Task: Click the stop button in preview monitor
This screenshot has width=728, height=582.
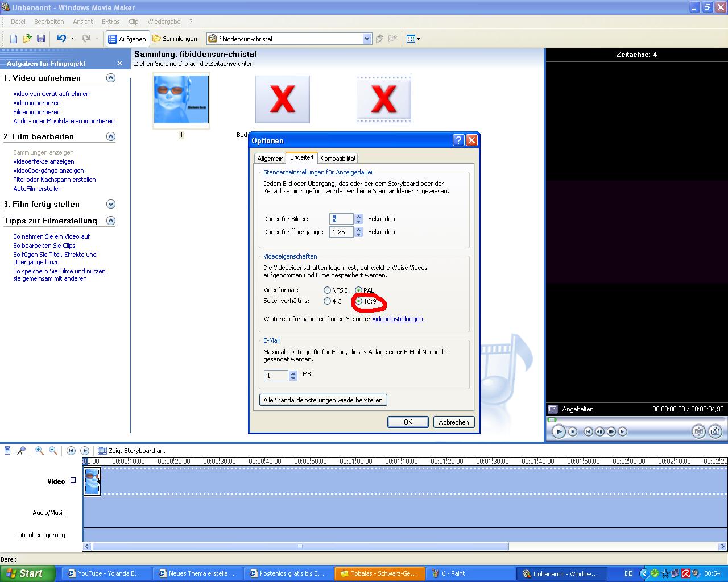Action: [x=573, y=431]
